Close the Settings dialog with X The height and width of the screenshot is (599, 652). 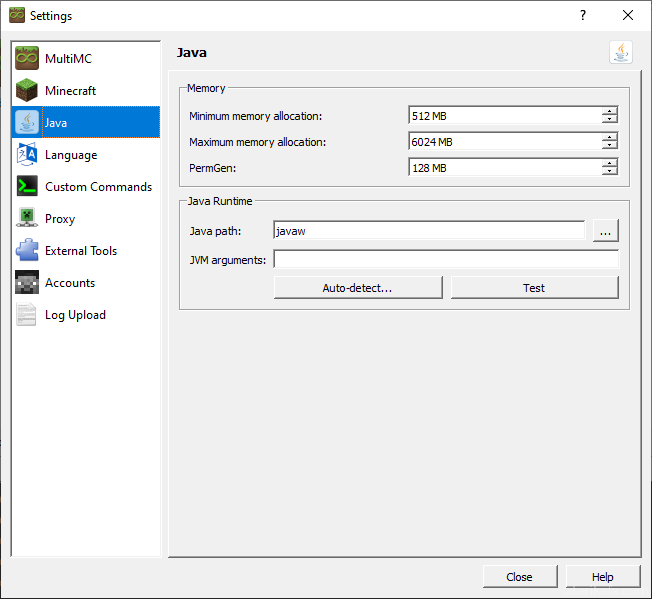click(628, 15)
